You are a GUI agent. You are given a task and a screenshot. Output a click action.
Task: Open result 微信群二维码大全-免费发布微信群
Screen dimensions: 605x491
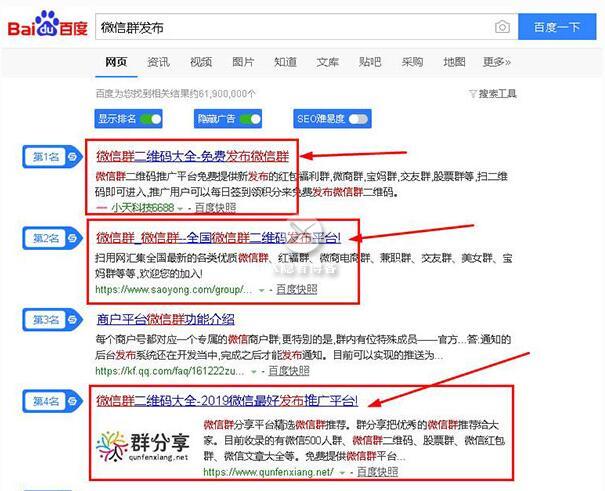pos(193,156)
